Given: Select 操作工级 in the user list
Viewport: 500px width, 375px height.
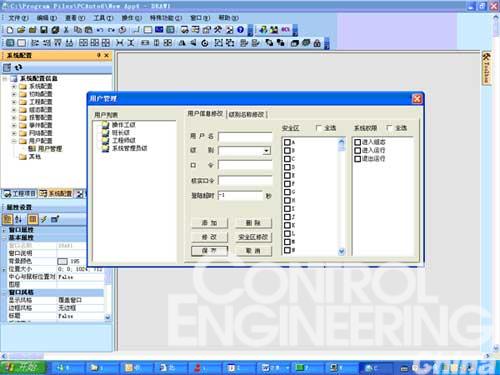Looking at the screenshot, I should (x=124, y=125).
